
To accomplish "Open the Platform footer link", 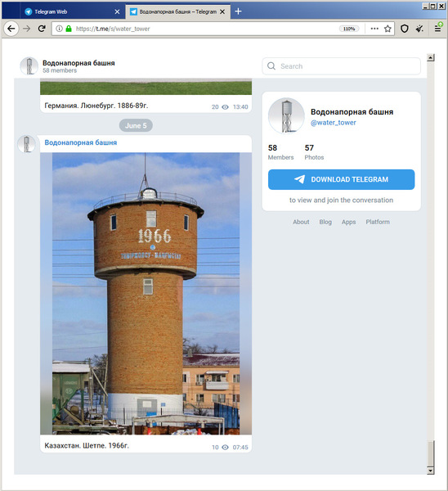I will pos(378,222).
